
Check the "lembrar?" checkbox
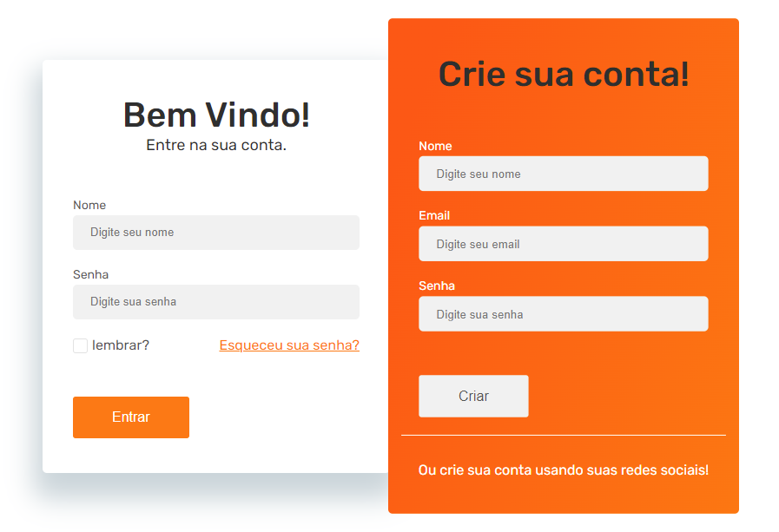[80, 345]
